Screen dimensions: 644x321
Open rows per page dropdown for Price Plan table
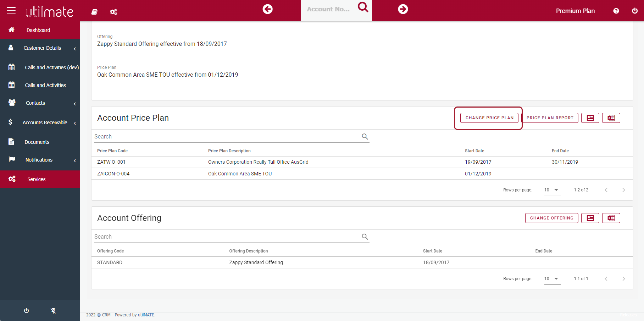click(552, 190)
